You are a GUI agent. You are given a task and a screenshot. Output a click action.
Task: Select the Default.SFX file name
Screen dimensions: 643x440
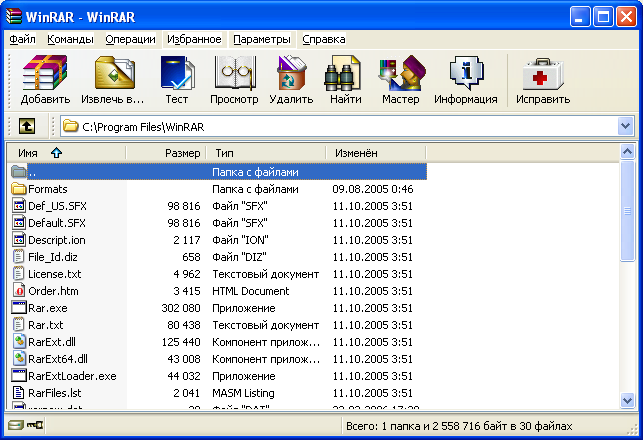click(x=57, y=223)
